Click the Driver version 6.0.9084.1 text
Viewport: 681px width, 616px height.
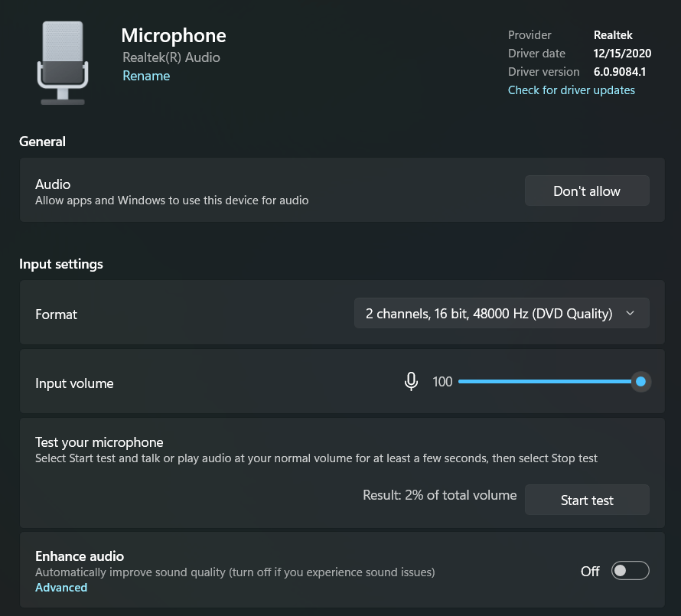[x=621, y=71]
